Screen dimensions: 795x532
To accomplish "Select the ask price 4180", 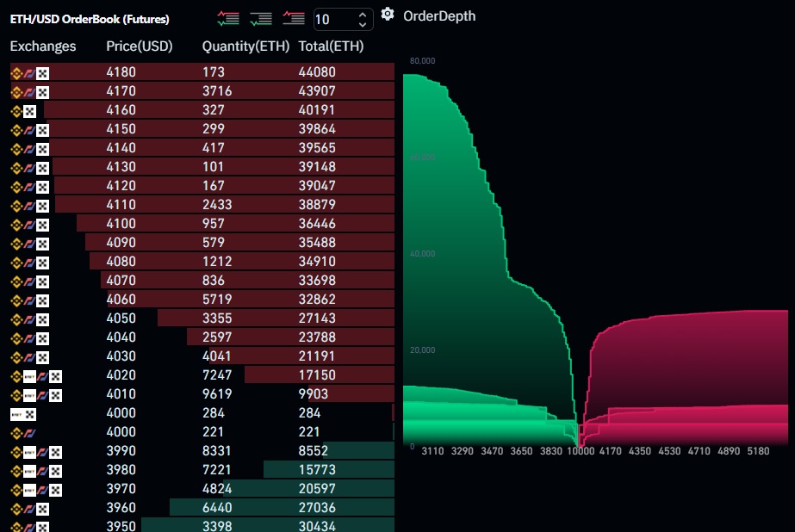I will tap(121, 72).
